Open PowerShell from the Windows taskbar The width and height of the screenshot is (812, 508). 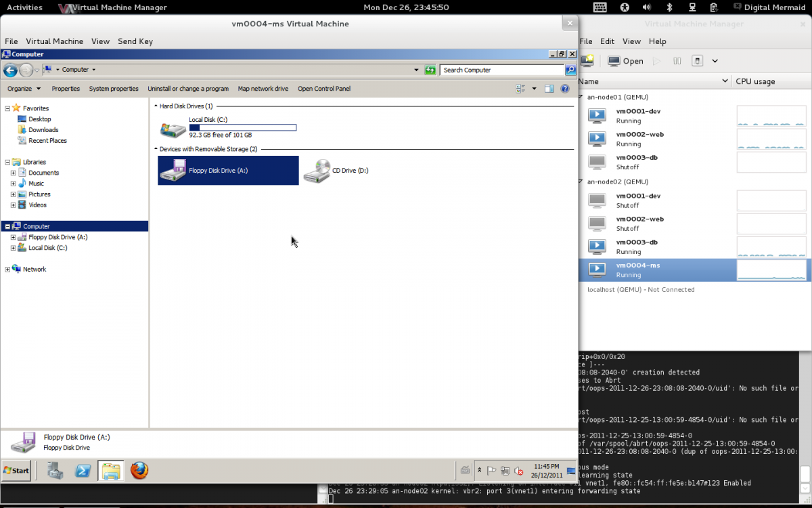(x=83, y=471)
